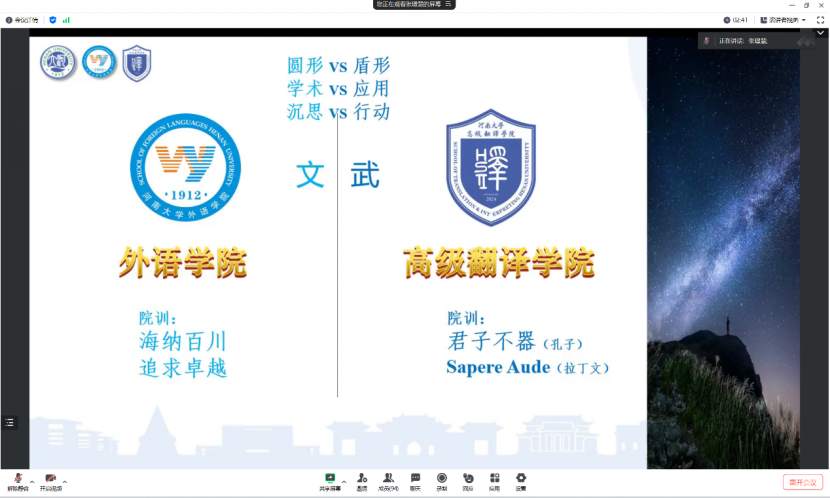Click the 外语学院 heading text
The image size is (830, 498).
(x=183, y=262)
